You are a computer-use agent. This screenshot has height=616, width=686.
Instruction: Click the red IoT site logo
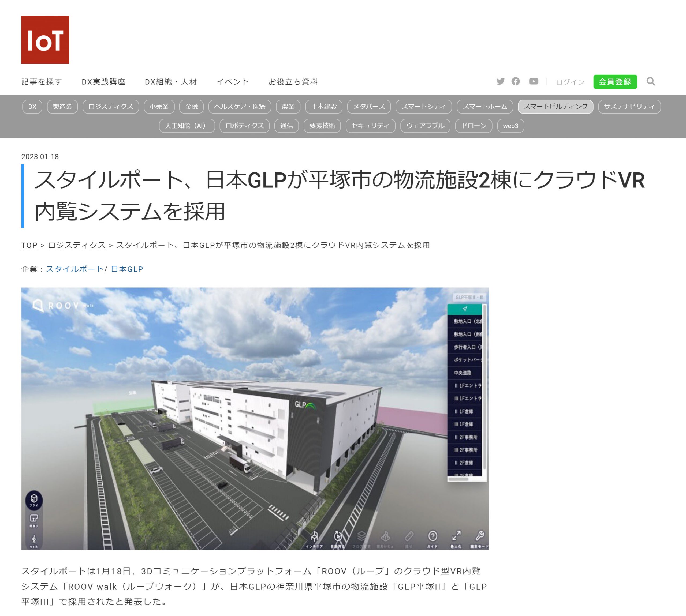[x=45, y=40]
